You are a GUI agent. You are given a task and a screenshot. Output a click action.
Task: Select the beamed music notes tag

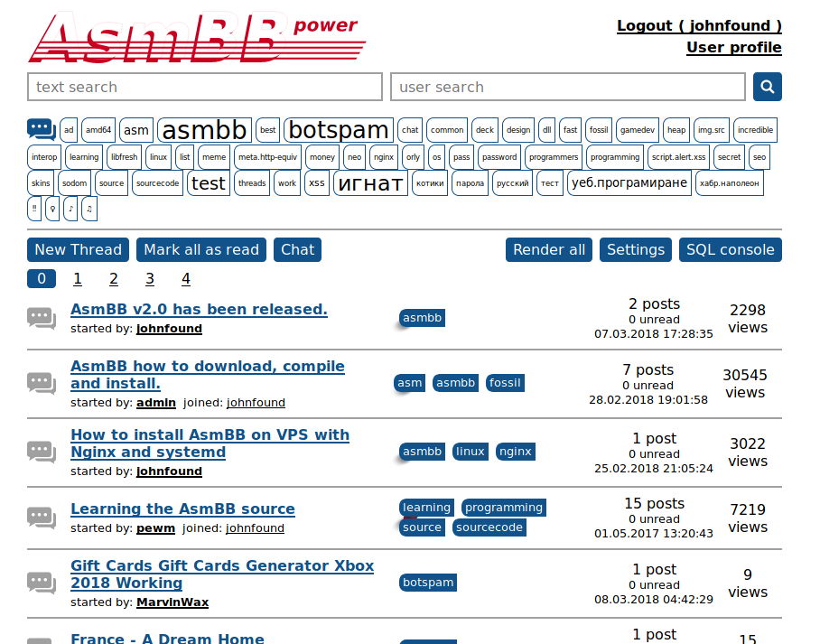[x=89, y=209]
